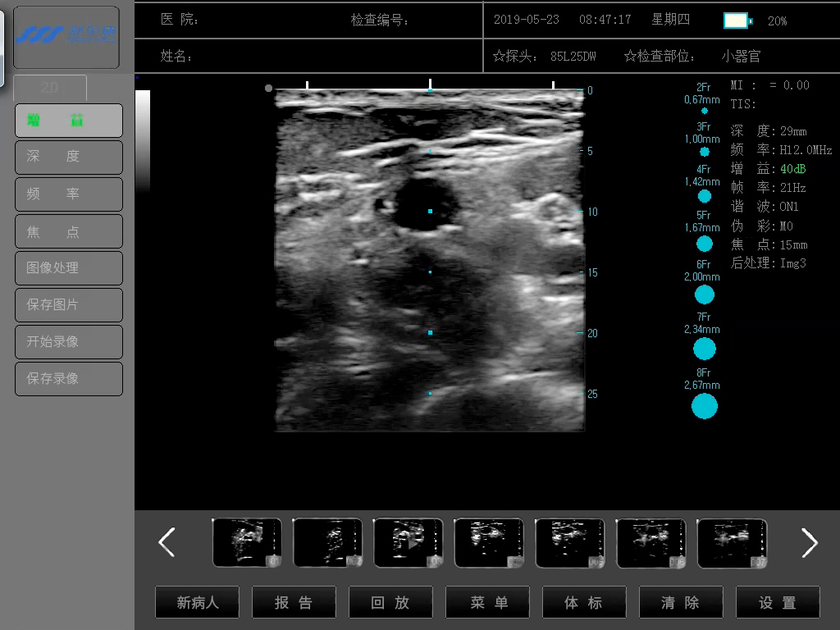Select the 3Fr 1,00mm catheter size dot

coord(704,152)
